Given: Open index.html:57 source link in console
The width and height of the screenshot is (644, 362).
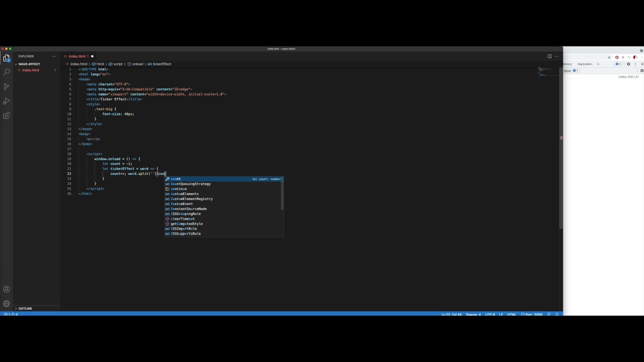Looking at the screenshot, I should [628, 77].
